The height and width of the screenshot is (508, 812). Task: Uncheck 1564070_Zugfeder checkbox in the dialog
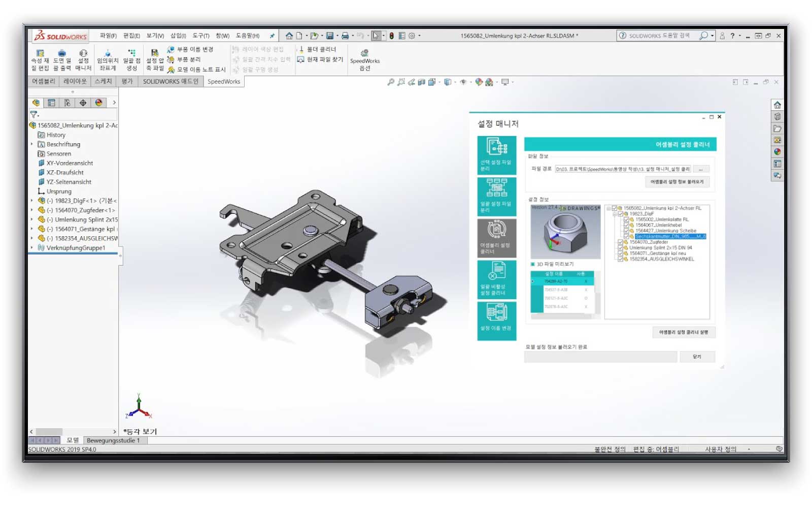[620, 242]
